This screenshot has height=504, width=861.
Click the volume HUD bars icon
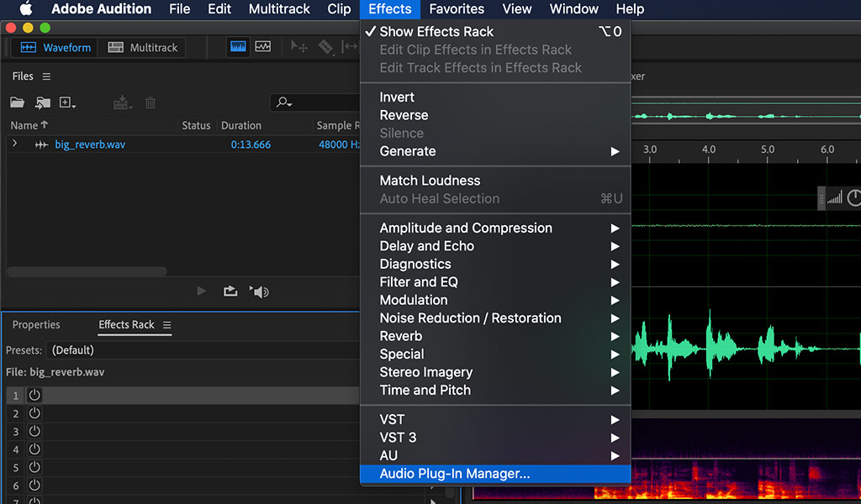(x=835, y=197)
